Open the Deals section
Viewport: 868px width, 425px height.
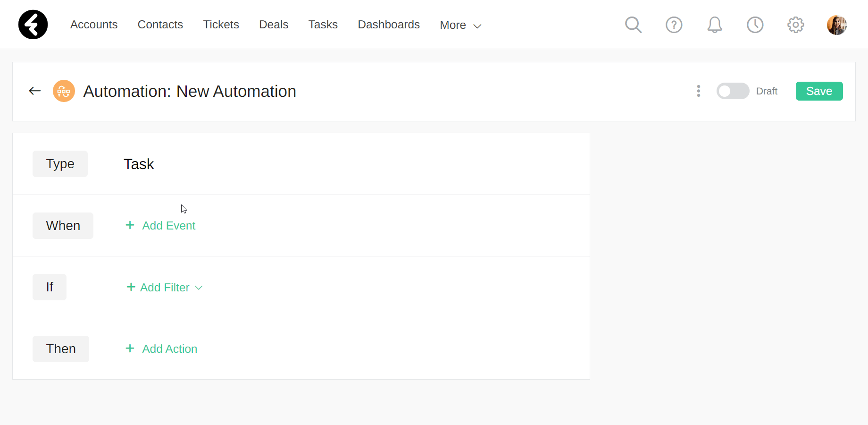274,25
